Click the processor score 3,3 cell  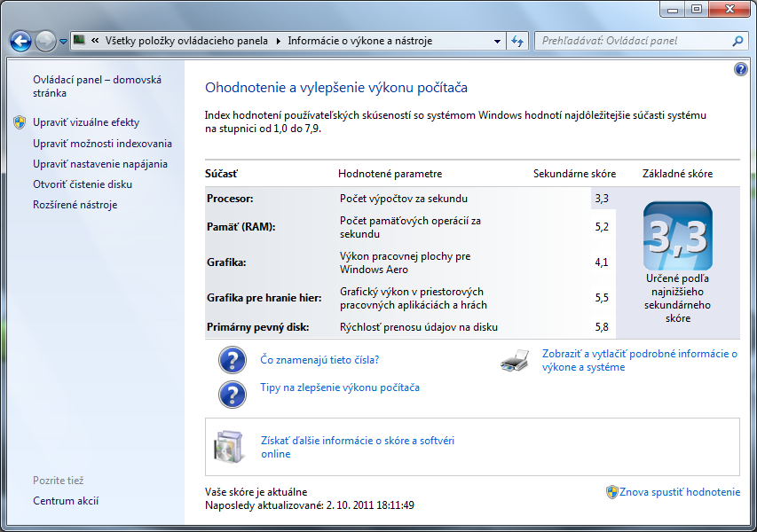click(602, 199)
